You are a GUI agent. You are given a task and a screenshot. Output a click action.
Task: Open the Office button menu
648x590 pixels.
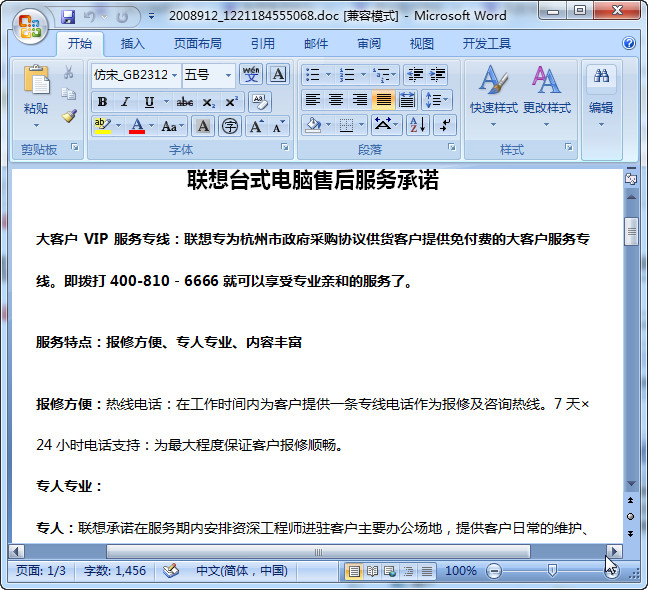coord(30,26)
